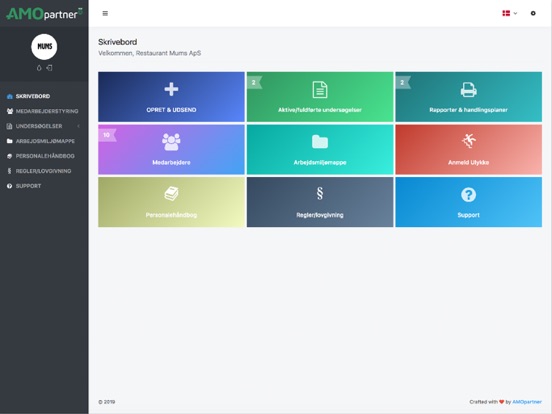Click the plus icon on Opret tile
Screen dimensions: 552x414
[171, 89]
